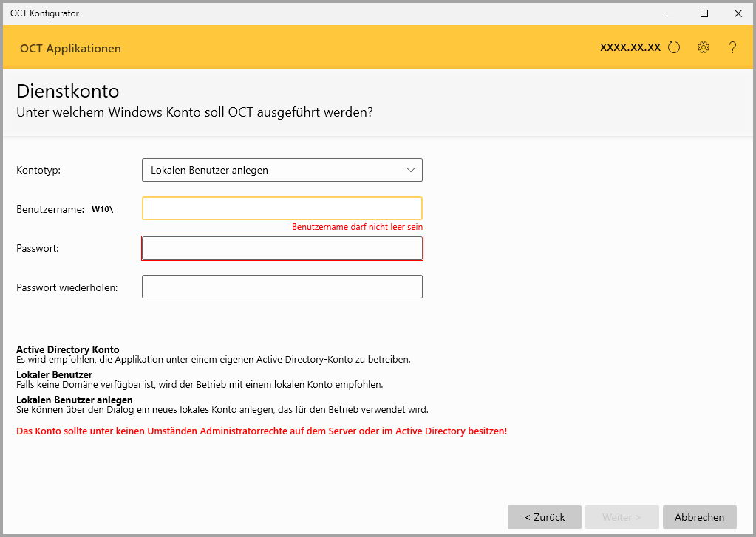Click the 'Lokalen Benutzer anlegen' combo box text
The image size is (756, 537).
coord(210,170)
